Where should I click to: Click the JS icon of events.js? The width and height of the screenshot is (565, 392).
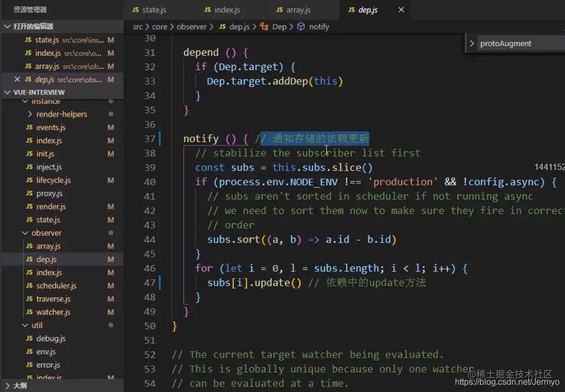click(29, 127)
